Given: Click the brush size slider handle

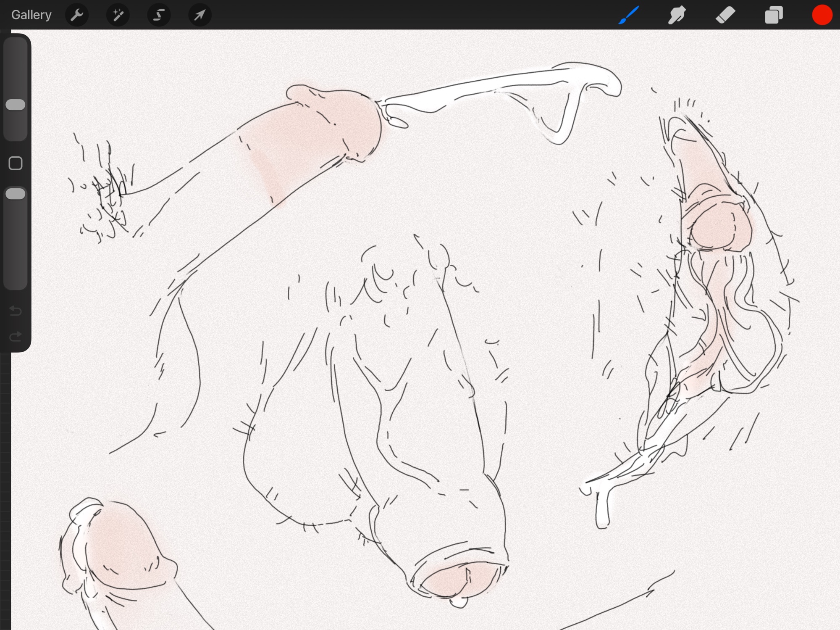Looking at the screenshot, I should point(16,105).
